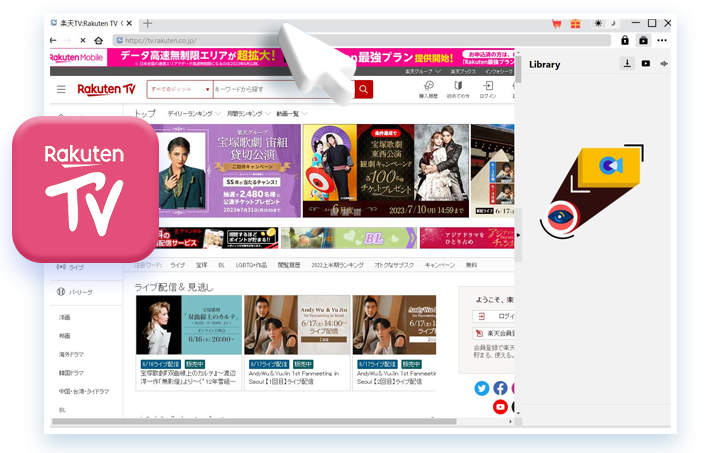Open 購入履歴 purchase history icon
The width and height of the screenshot is (713, 453).
point(428,89)
